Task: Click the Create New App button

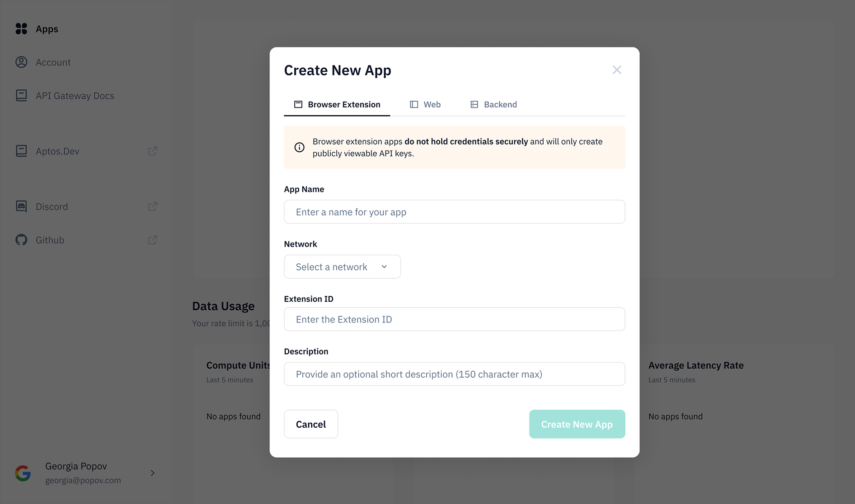Action: [x=577, y=424]
